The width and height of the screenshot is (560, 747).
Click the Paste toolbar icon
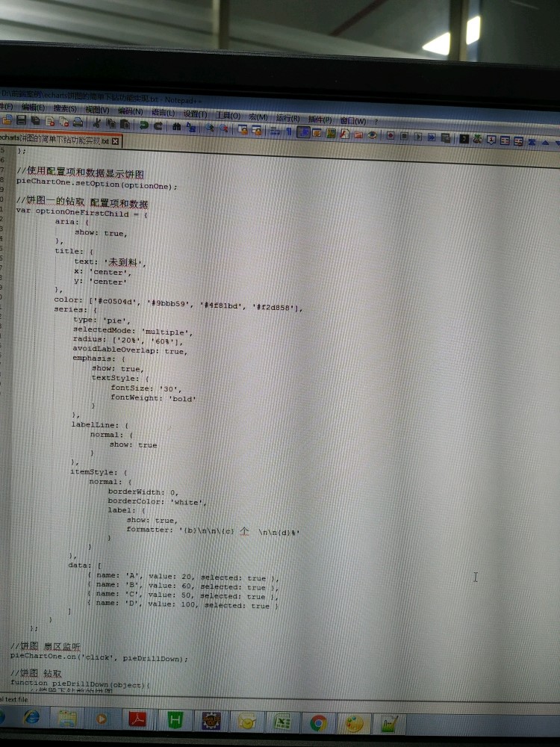[x=125, y=124]
